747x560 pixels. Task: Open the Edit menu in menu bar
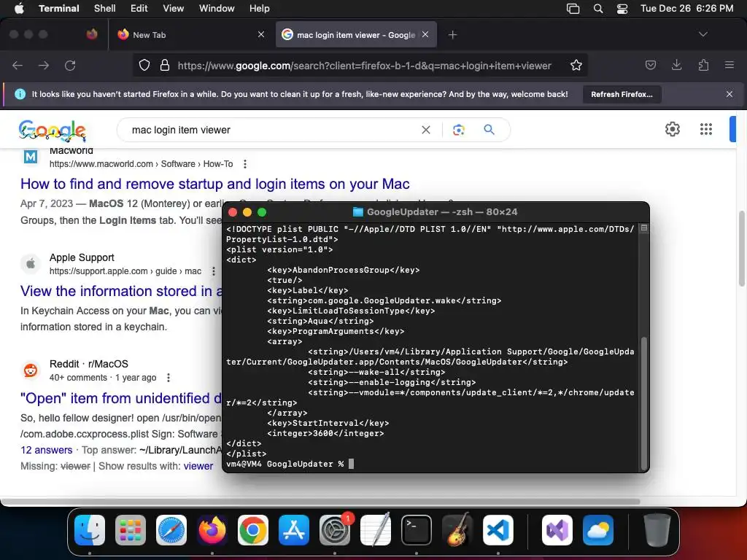coord(139,8)
